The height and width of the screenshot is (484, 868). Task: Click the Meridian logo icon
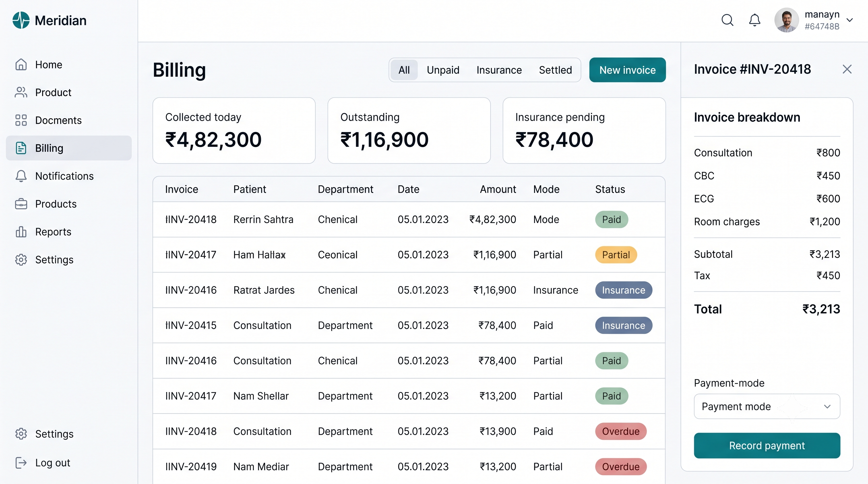21,20
